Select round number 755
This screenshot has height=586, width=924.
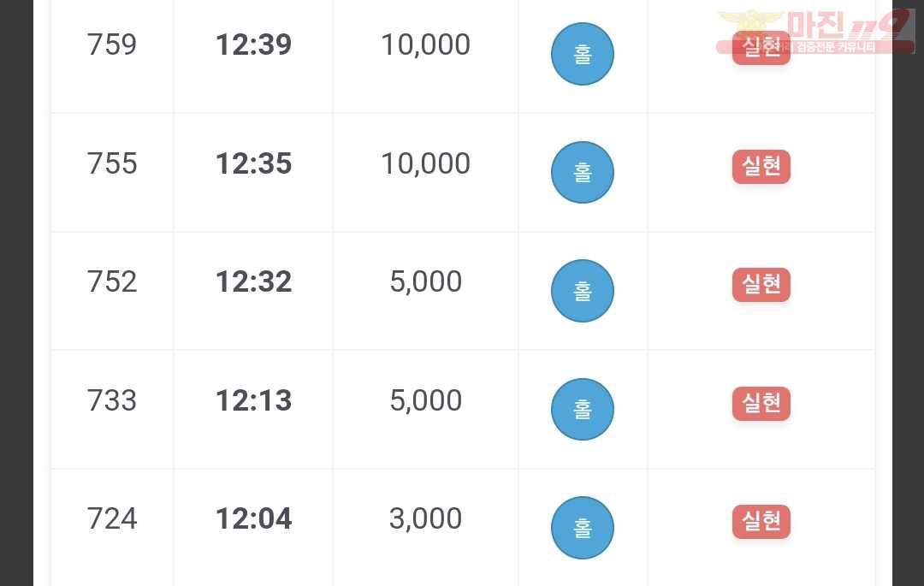click(112, 163)
